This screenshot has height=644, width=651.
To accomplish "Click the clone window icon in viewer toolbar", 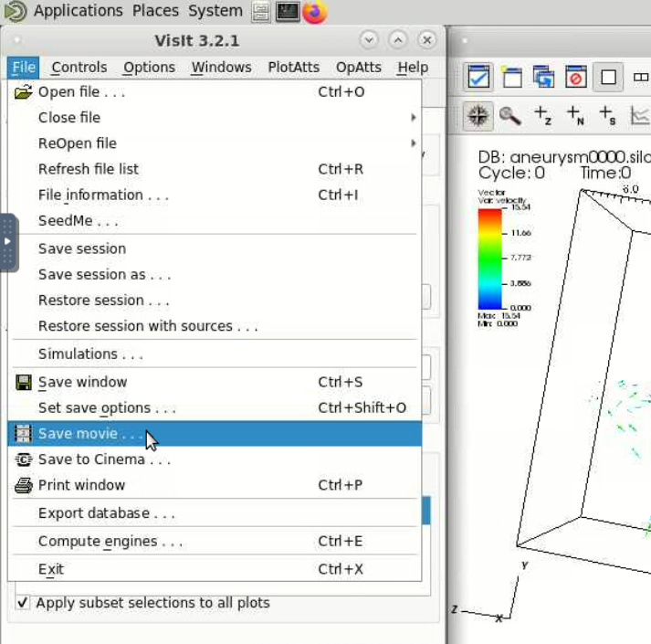I will pos(543,78).
